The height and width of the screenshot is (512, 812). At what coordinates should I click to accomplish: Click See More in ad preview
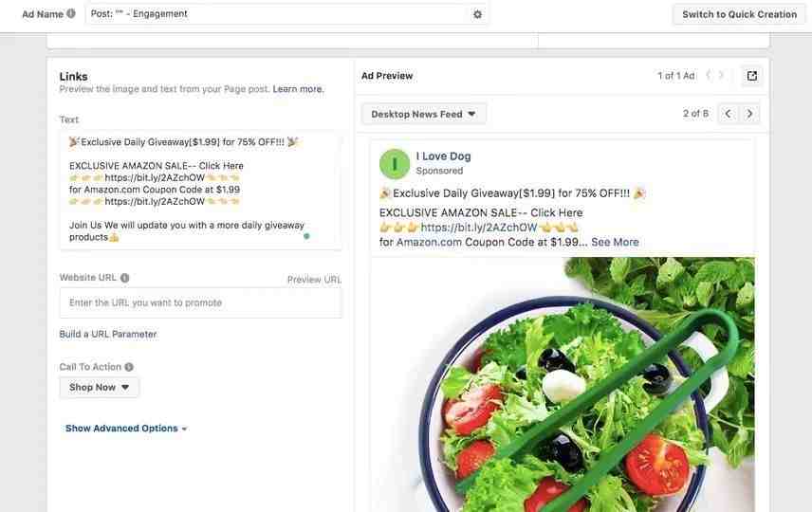[x=615, y=243]
